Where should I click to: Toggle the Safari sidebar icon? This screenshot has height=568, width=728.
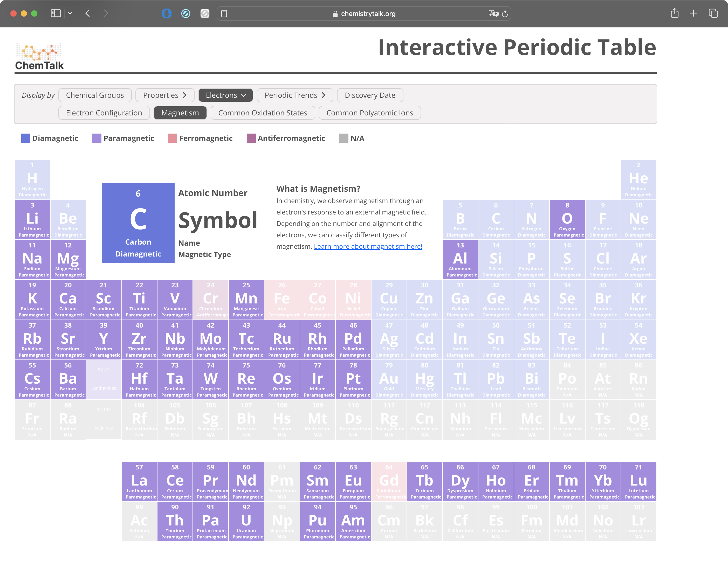point(55,13)
